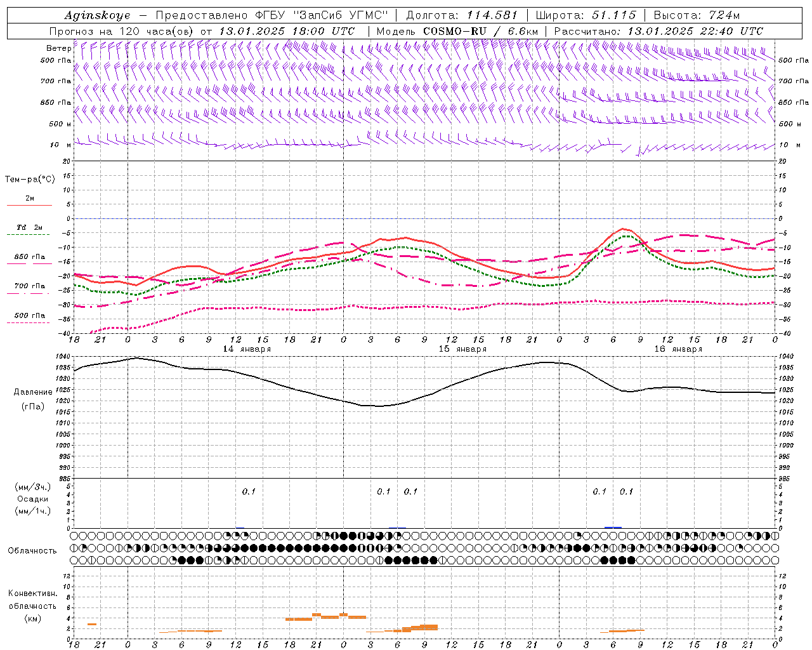Select the "14 января" date label
Image resolution: width=812 pixels, height=650 pixels.
pyautogui.click(x=247, y=349)
